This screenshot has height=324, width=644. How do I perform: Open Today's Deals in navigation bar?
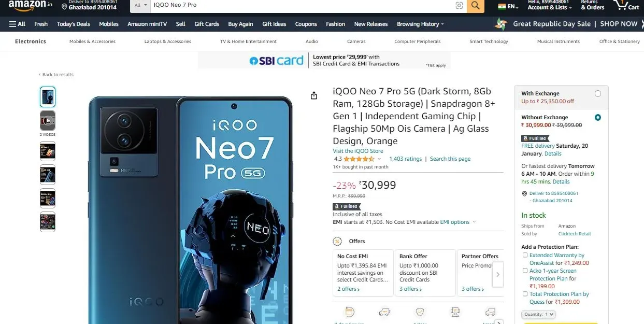click(73, 24)
